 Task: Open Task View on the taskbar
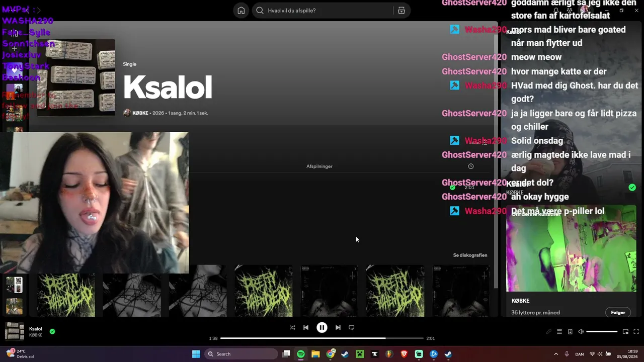286,354
